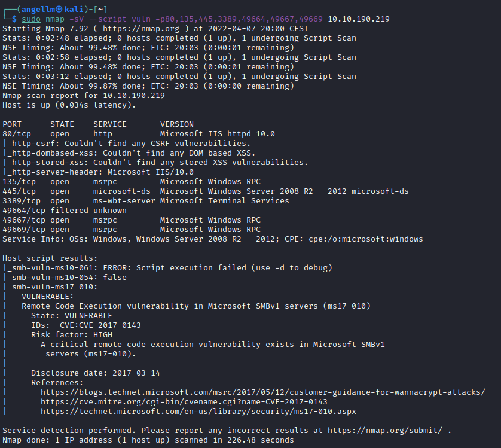Click the 3389/tcp ms-wbt-server line
Viewport: 501px width, 448px height.
[x=146, y=201]
